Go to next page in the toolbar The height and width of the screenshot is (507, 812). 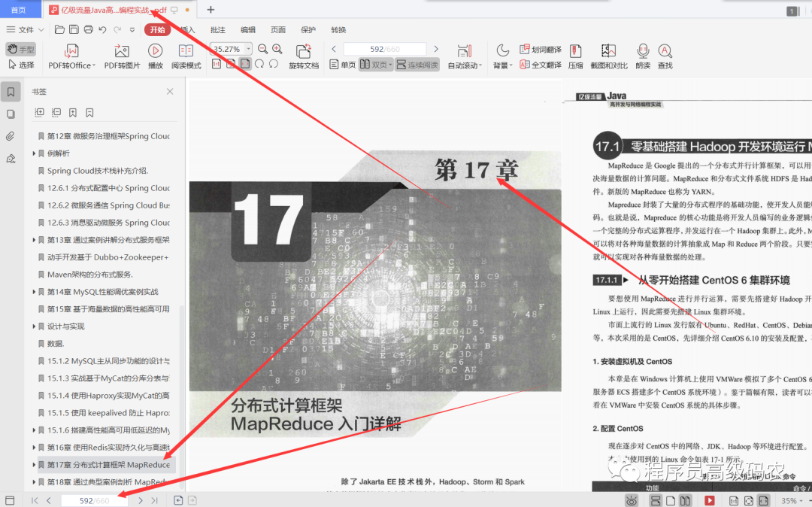point(436,49)
